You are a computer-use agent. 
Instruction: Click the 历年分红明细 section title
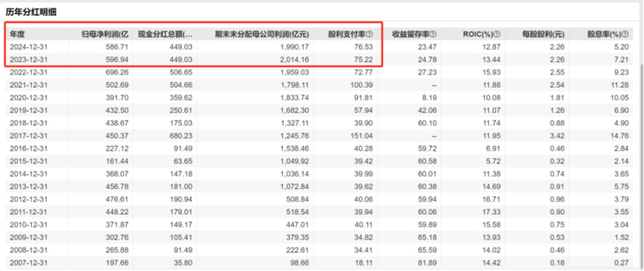click(31, 12)
